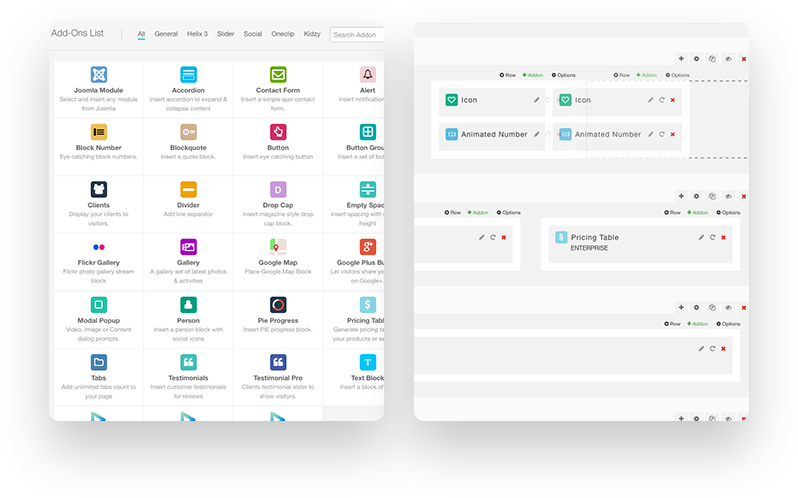Image resolution: width=798 pixels, height=498 pixels.
Task: Pick the Google Plus Button addon icon
Action: [367, 247]
